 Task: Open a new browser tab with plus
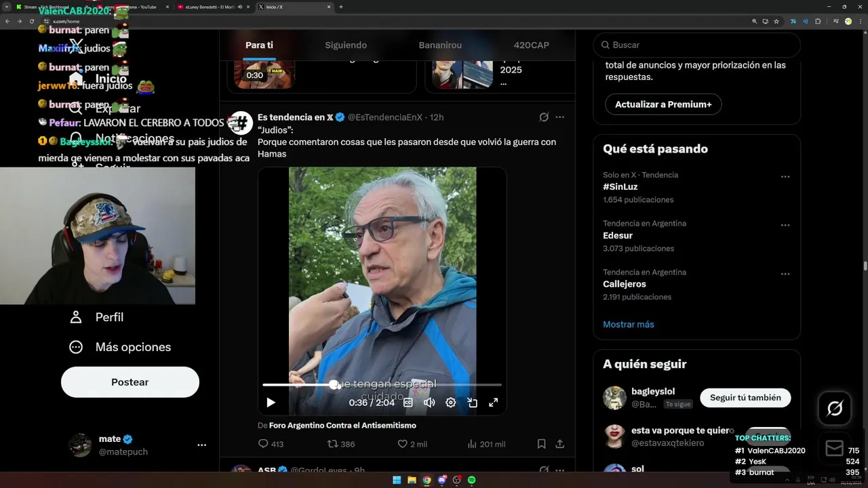click(x=340, y=7)
